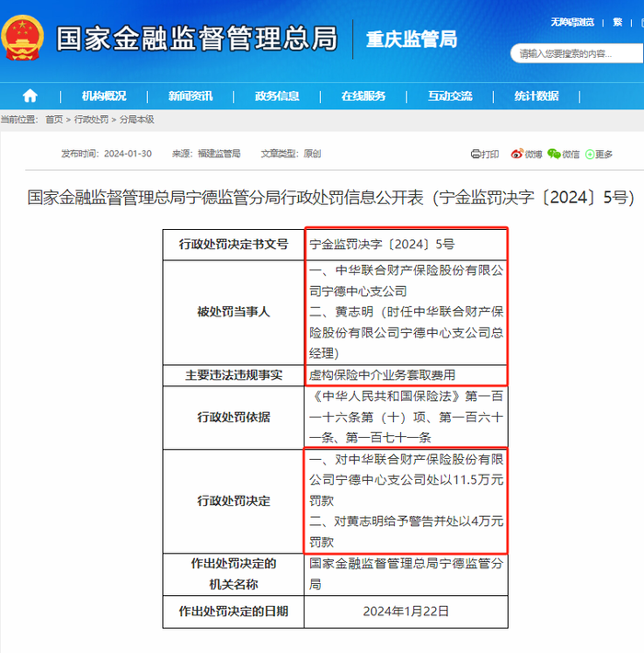Click the national emblem logo
Screen dimensions: 644x653
[x=23, y=39]
